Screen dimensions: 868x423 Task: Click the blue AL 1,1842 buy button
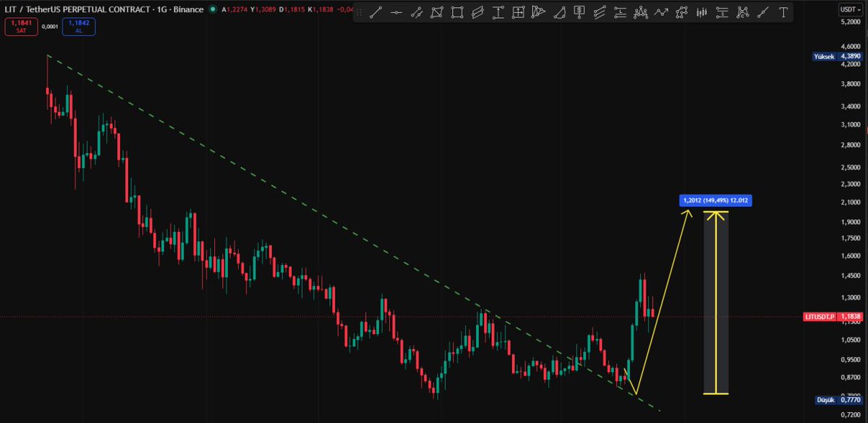77,27
